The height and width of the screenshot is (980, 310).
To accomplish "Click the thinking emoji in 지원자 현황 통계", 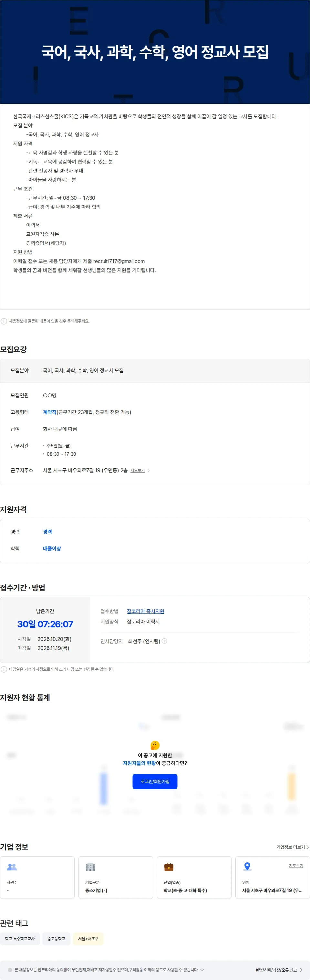I will (x=155, y=745).
